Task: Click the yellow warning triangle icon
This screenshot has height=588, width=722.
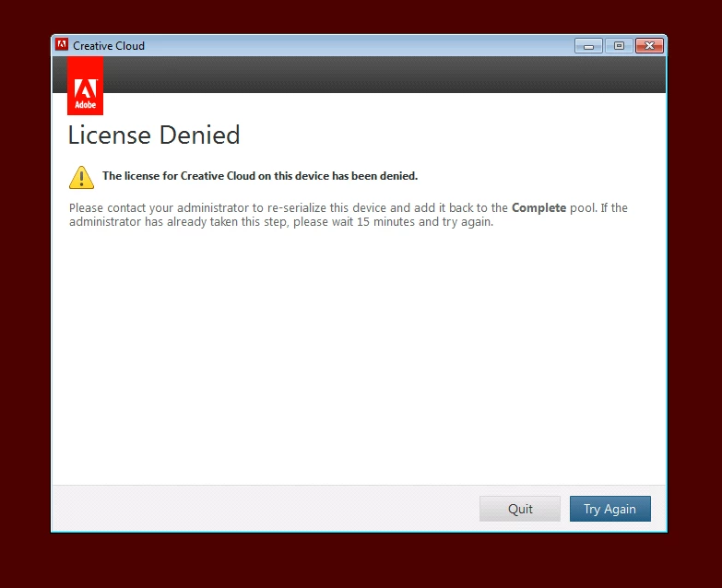Action: pos(81,178)
